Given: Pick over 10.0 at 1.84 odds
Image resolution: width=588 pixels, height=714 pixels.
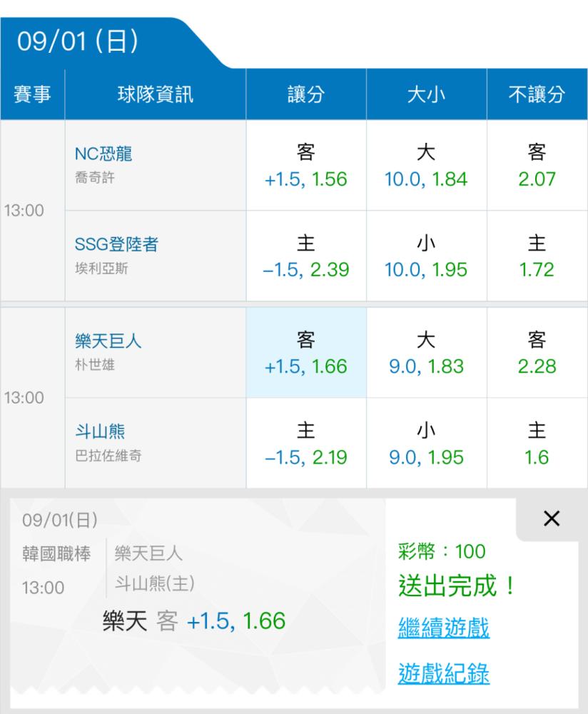Looking at the screenshot, I should (427, 166).
